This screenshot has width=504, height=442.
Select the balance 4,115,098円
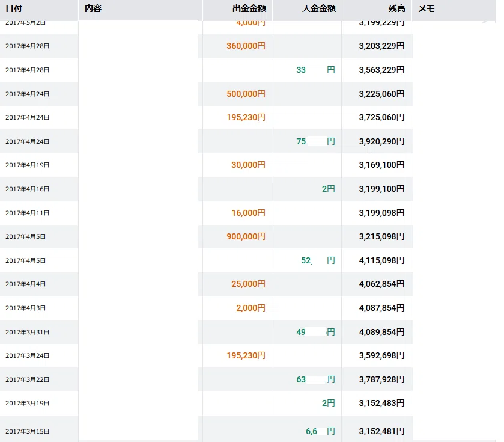coord(381,260)
